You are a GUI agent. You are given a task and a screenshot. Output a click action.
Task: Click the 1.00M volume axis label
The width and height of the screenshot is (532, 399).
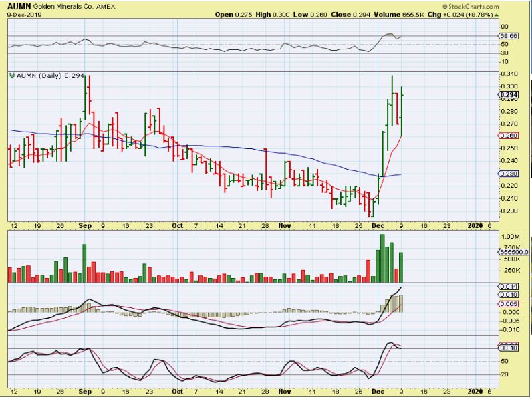click(x=511, y=237)
